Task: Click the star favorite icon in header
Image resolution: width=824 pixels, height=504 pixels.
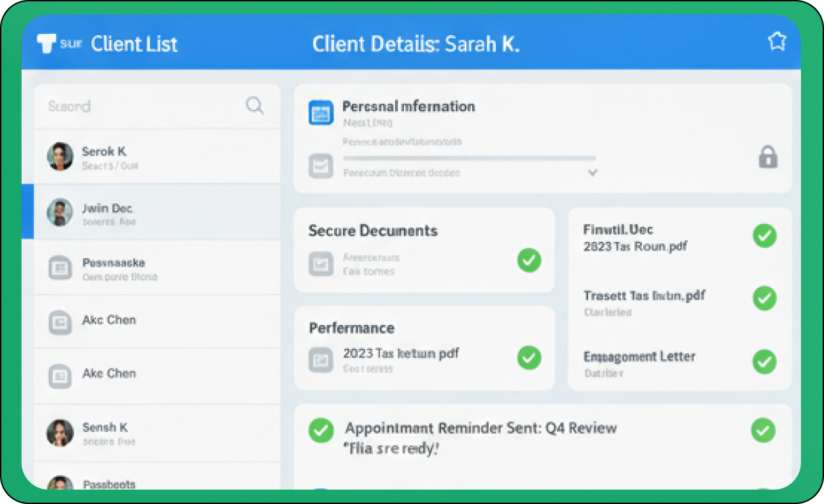Action: tap(777, 42)
